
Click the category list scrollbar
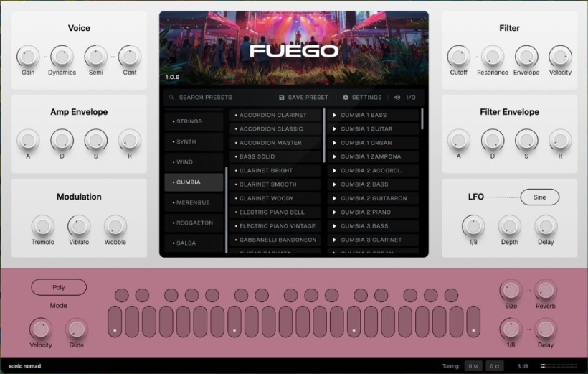click(x=226, y=210)
